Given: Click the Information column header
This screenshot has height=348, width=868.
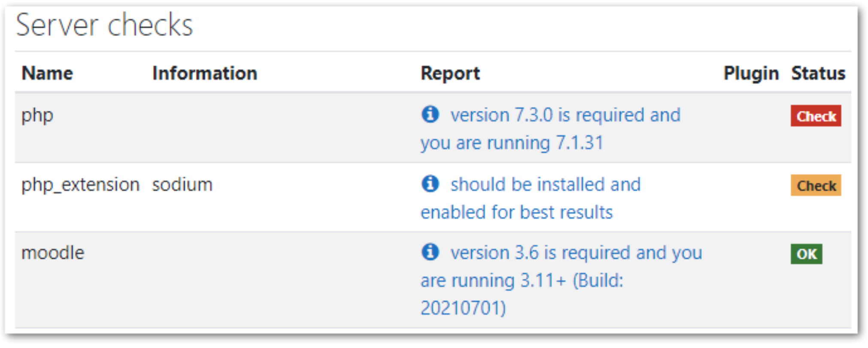Looking at the screenshot, I should (x=205, y=73).
